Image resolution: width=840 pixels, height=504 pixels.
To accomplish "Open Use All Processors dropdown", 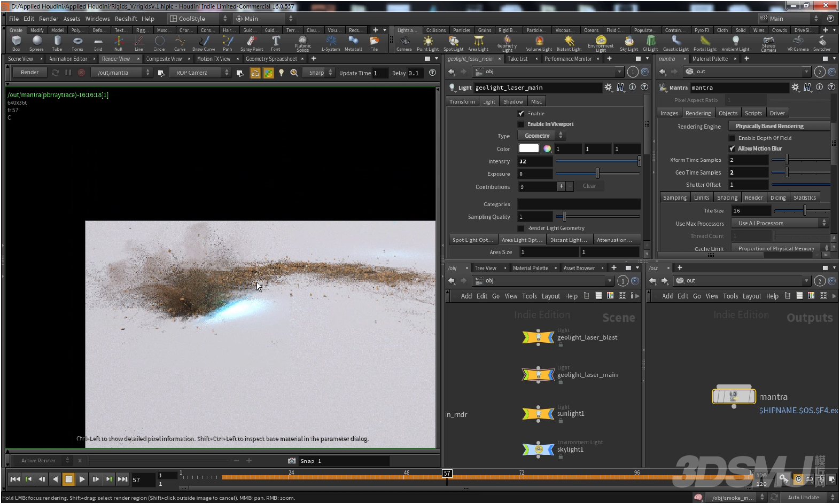I will point(779,223).
